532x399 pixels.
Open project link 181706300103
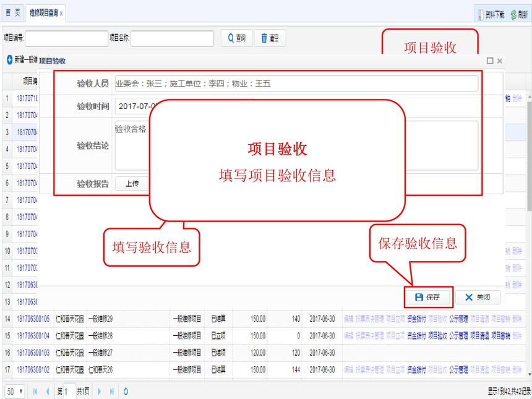(33, 353)
